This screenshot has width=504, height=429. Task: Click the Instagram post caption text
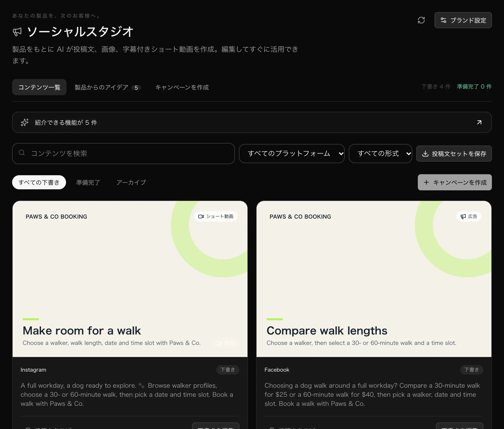click(x=127, y=395)
